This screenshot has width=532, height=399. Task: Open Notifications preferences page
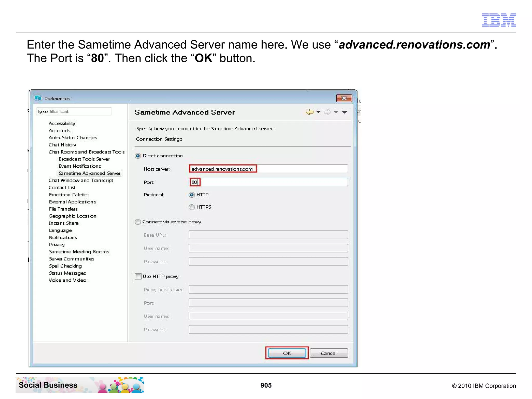click(63, 237)
